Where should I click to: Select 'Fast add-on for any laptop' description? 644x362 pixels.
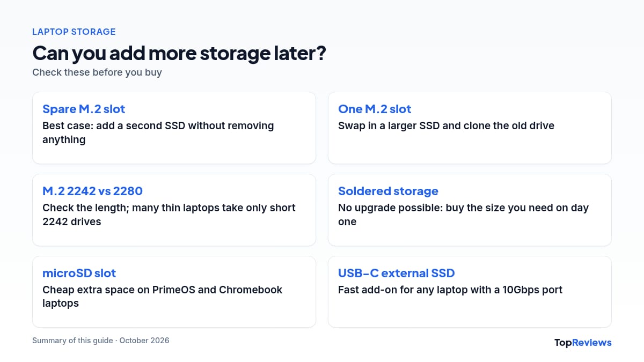450,290
